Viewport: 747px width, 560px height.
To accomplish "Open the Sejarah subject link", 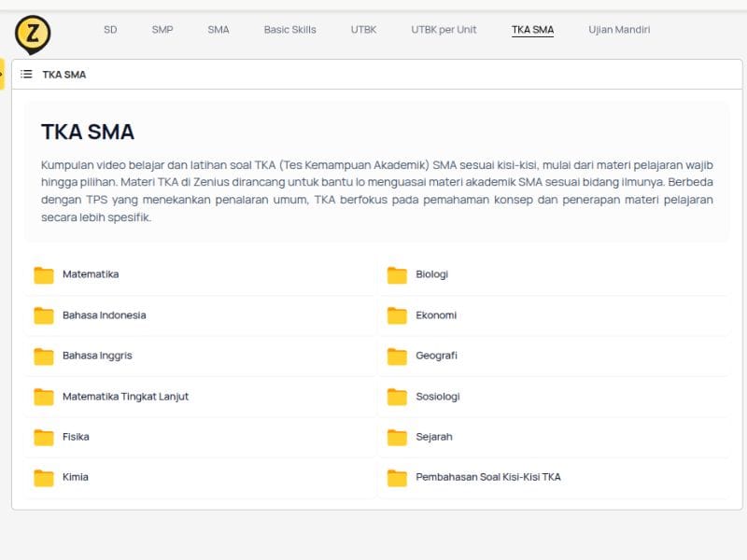I will pyautogui.click(x=434, y=437).
